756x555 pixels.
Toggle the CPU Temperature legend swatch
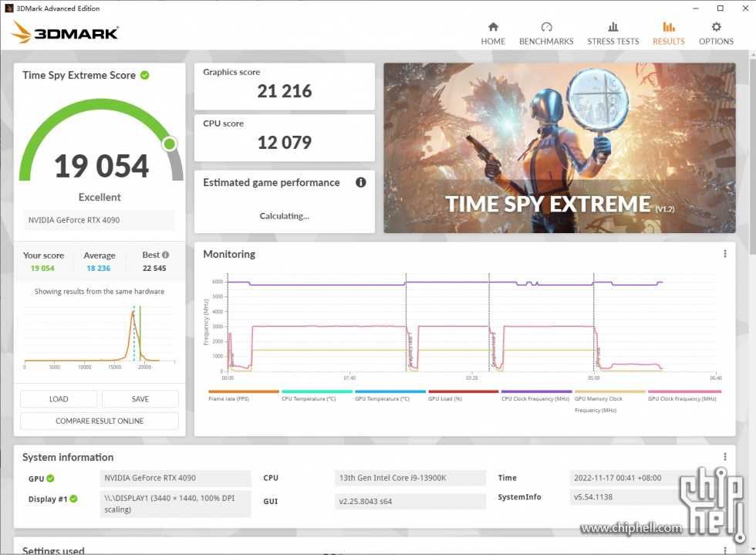point(317,391)
